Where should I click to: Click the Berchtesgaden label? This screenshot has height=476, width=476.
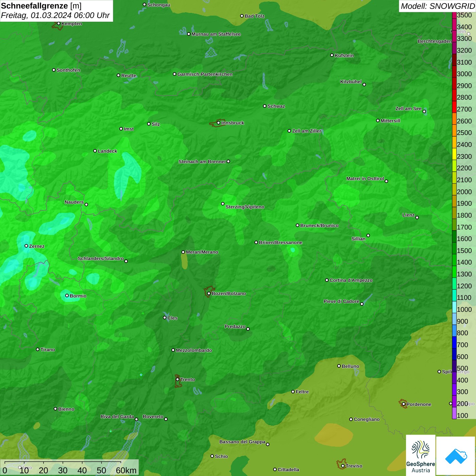click(435, 41)
